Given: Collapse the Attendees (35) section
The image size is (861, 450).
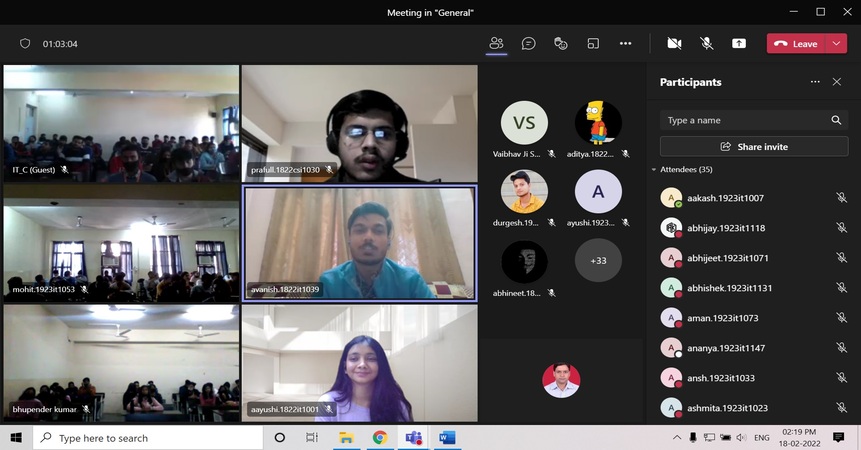Looking at the screenshot, I should (654, 170).
